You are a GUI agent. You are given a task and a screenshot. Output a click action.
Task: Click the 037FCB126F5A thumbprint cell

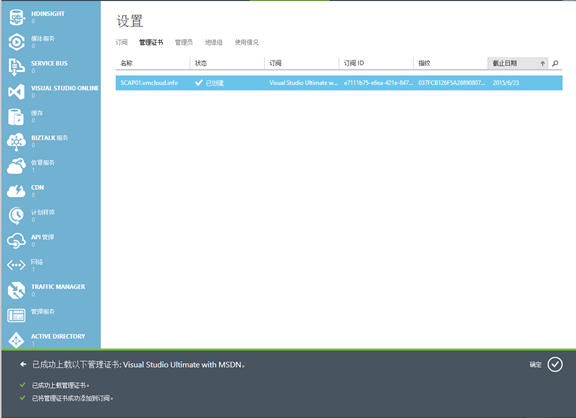click(x=452, y=83)
